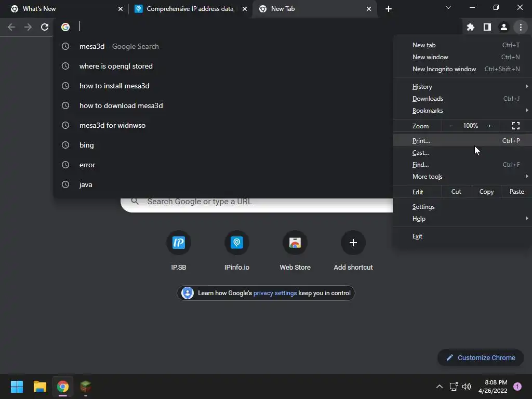Increase zoom with plus button
Screen dimensions: 532x399
point(489,126)
